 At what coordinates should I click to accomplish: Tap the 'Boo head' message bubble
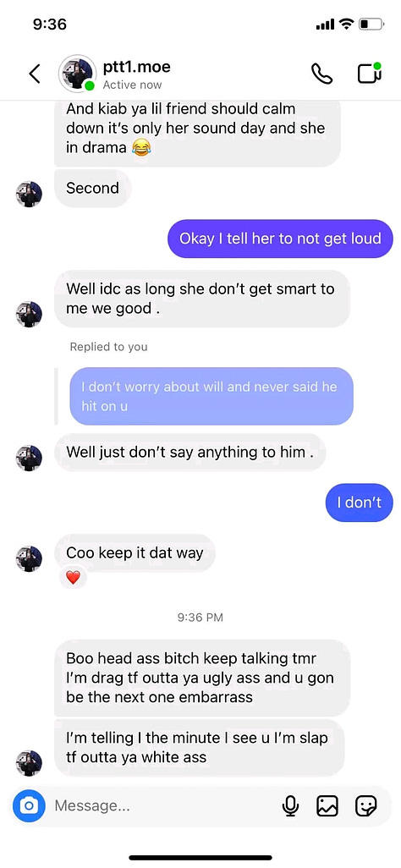coord(202,678)
